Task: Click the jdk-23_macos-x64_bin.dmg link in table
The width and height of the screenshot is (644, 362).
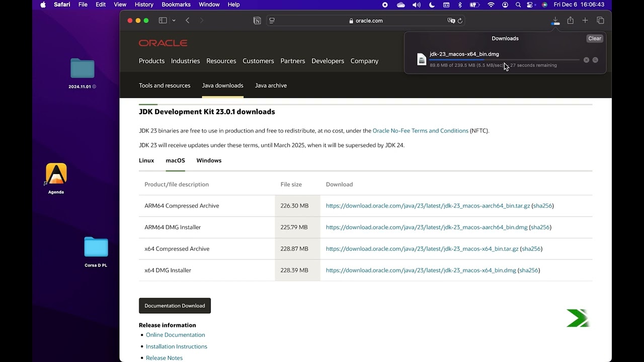Action: pyautogui.click(x=421, y=270)
